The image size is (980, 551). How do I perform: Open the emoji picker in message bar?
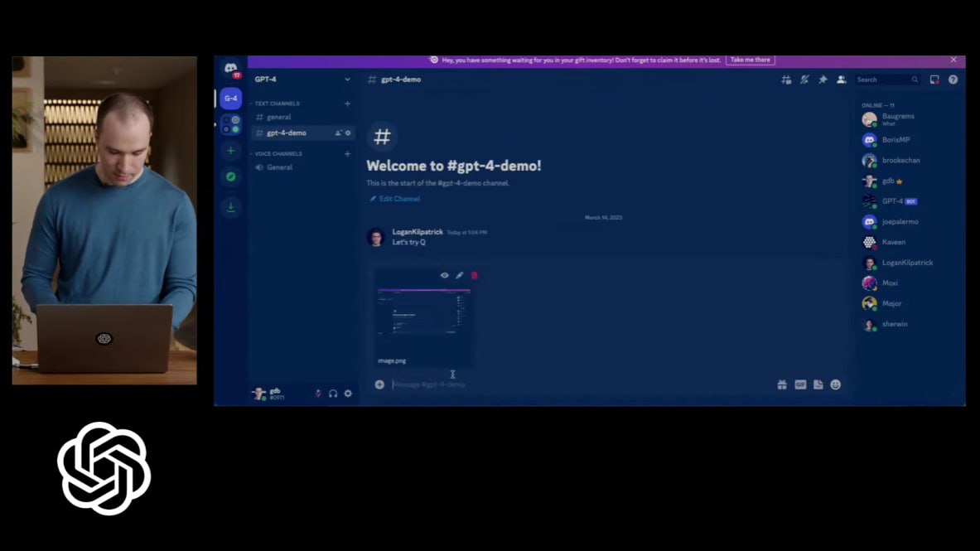835,384
